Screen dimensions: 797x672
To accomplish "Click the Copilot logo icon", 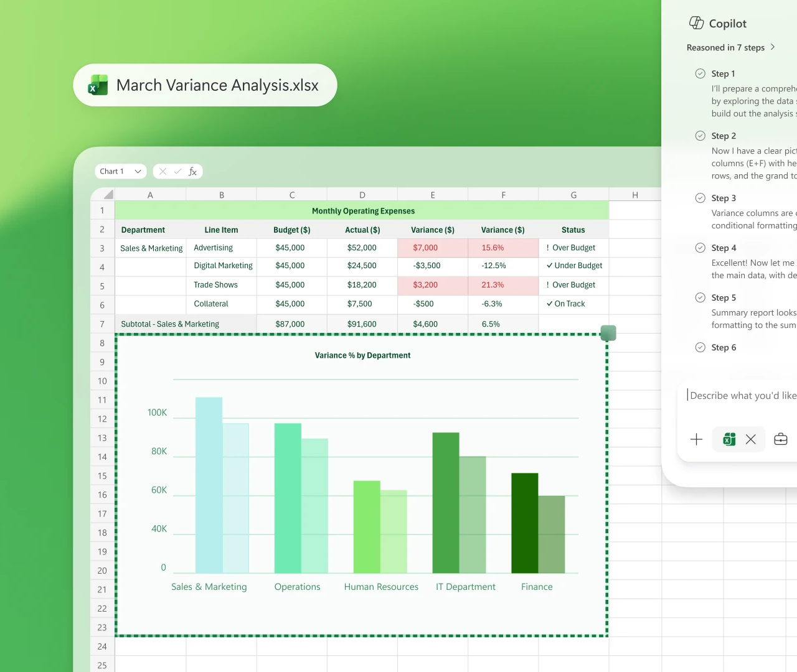I will 696,23.
